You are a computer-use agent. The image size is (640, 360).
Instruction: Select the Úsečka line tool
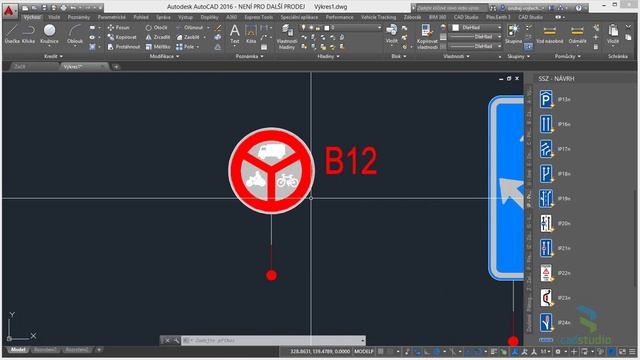coord(12,34)
